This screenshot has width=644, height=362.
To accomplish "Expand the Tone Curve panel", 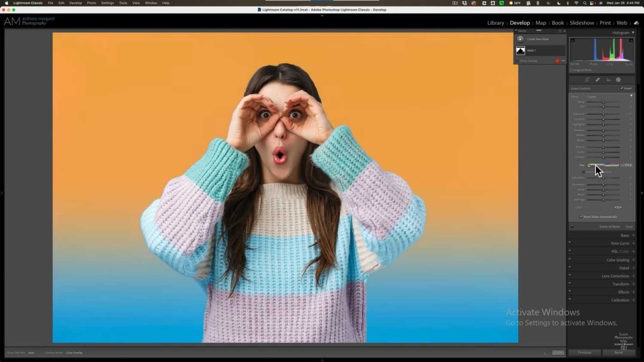I will coord(620,243).
